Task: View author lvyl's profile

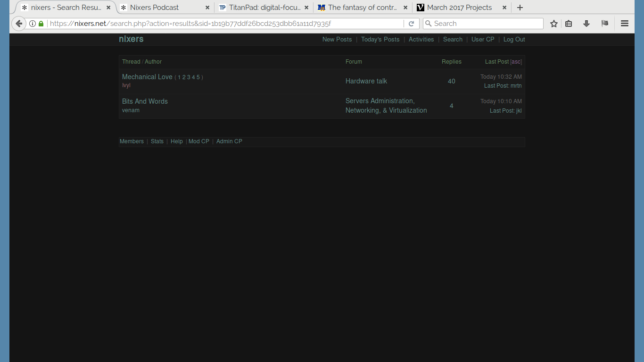Action: (x=126, y=86)
